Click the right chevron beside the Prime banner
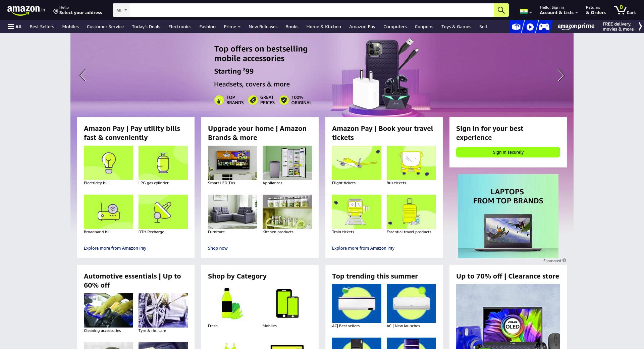Viewport: 644px width, 349px height. click(x=640, y=27)
